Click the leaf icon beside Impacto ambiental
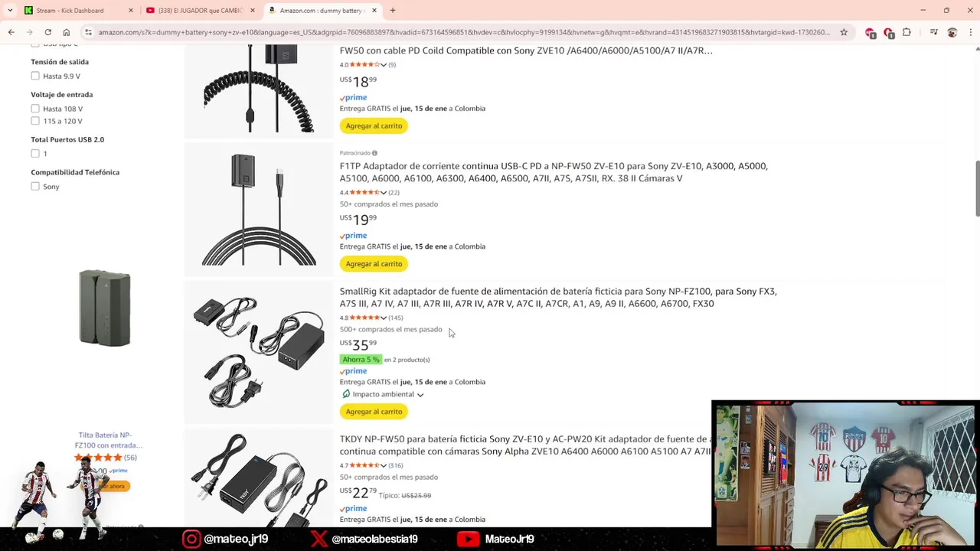 click(x=346, y=394)
